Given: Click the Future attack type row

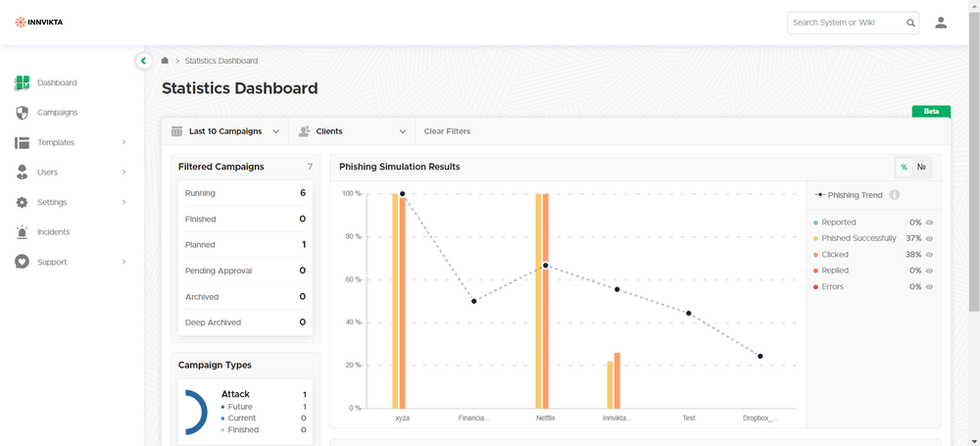Looking at the screenshot, I should click(264, 407).
